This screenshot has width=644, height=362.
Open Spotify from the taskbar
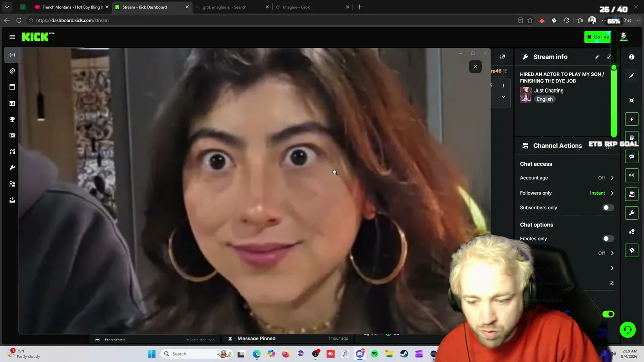point(375,354)
